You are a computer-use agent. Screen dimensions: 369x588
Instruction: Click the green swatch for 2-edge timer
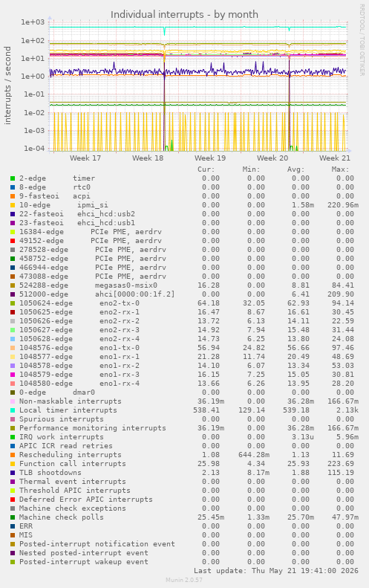click(13, 178)
